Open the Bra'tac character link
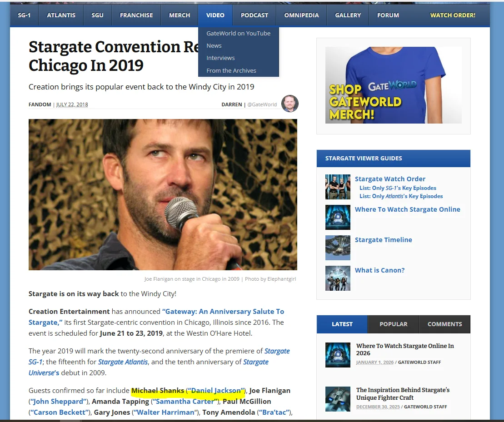The width and height of the screenshot is (504, 422). pyautogui.click(x=274, y=412)
